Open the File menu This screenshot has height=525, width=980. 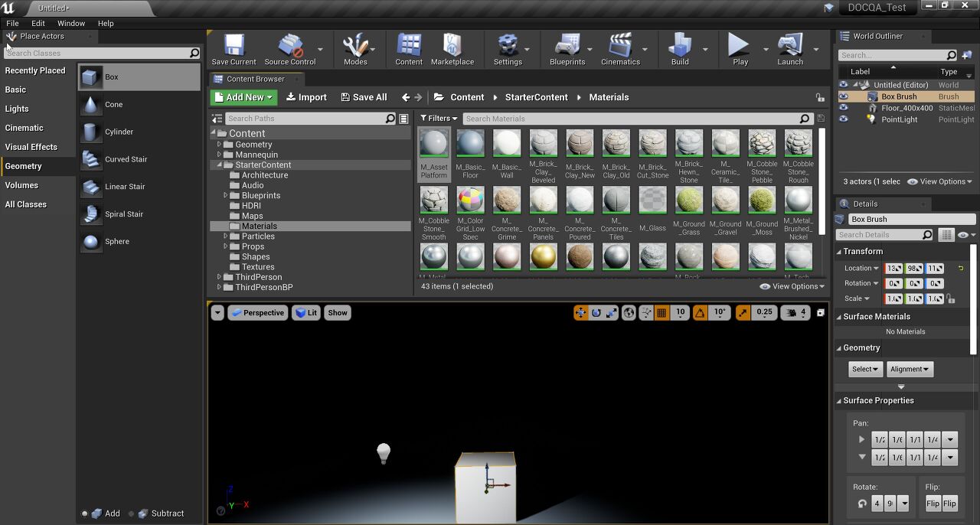point(12,23)
